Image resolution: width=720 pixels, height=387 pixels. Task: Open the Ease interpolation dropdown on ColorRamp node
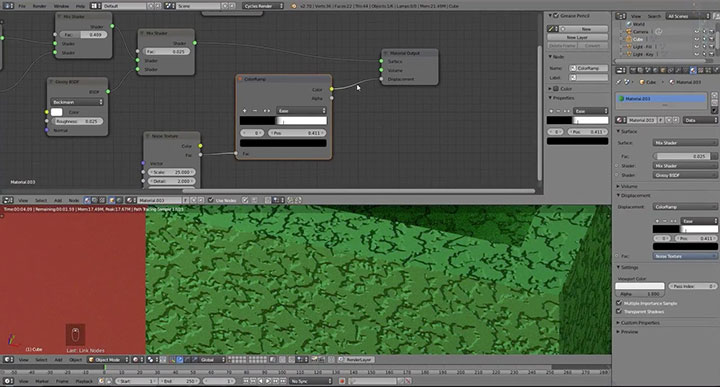[301, 111]
